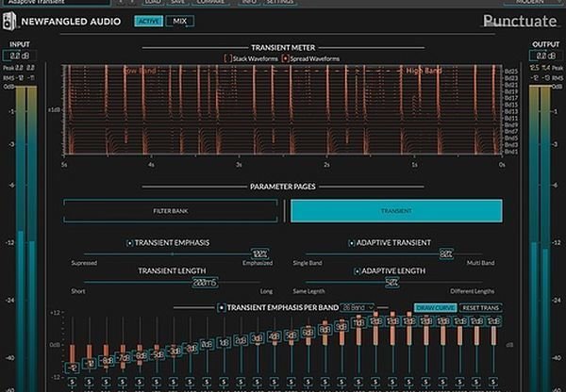Switch to the TRANSIENT page
The height and width of the screenshot is (392, 566).
point(396,211)
